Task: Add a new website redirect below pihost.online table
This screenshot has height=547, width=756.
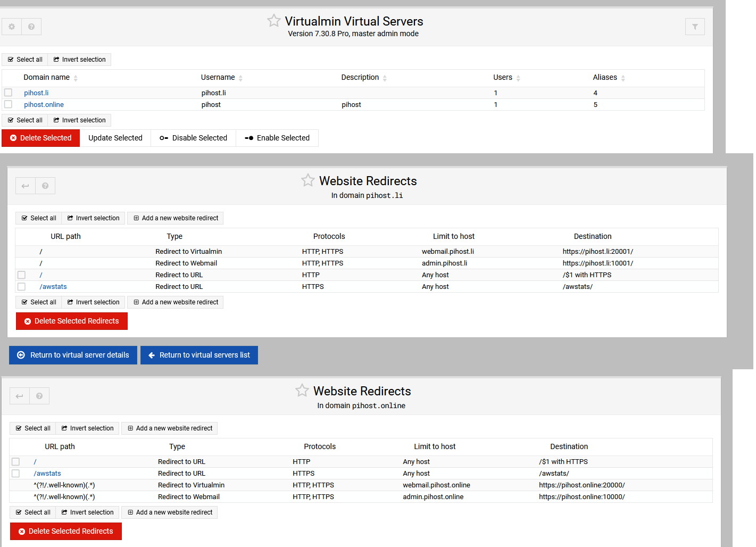Action: click(170, 512)
